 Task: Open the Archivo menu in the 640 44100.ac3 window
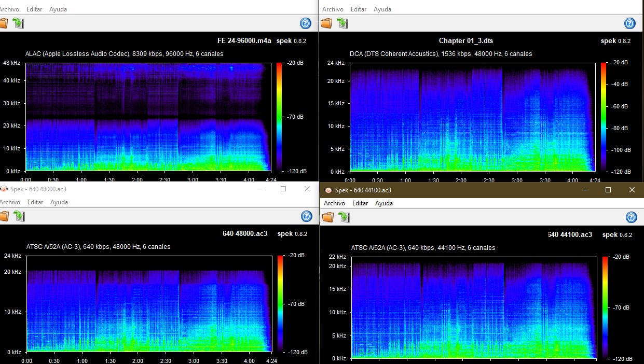coord(335,203)
